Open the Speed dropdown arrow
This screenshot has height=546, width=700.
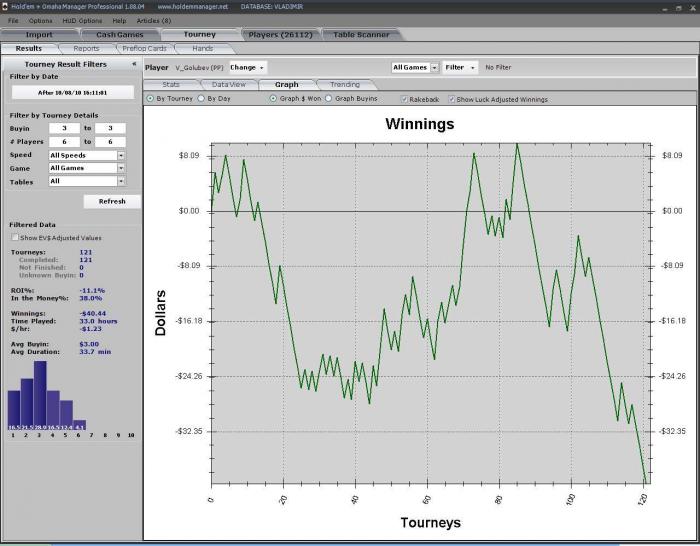pyautogui.click(x=121, y=155)
